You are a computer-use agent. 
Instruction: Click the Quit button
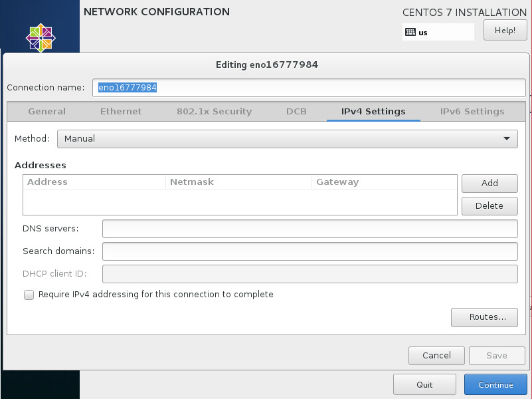424,385
